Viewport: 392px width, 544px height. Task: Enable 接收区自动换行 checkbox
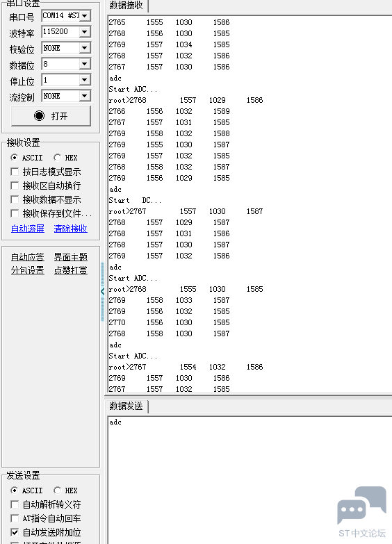click(15, 186)
